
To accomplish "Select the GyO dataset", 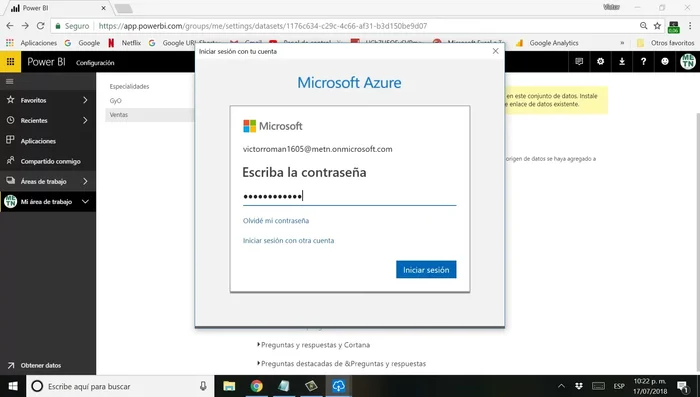I will point(115,101).
